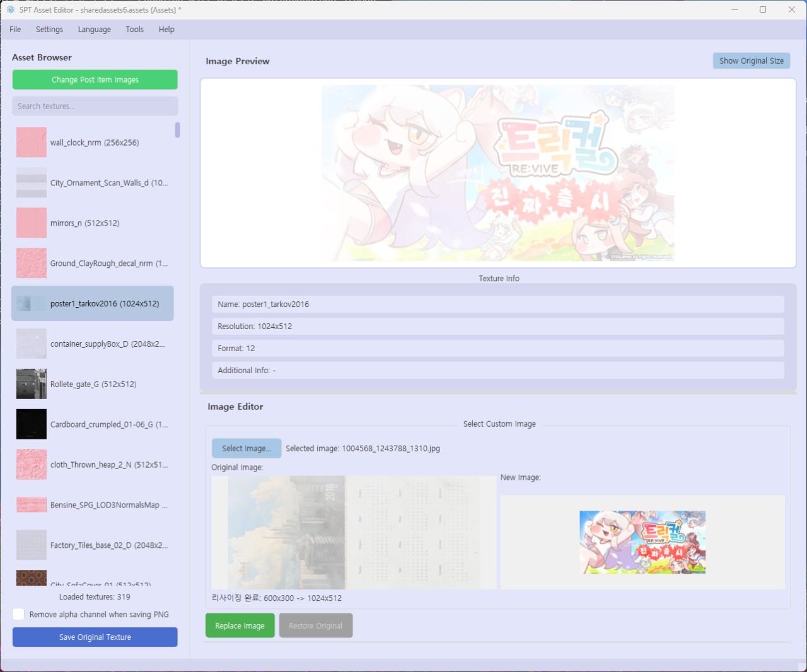Click the Image Editor heading
This screenshot has width=807, height=672.
click(235, 407)
